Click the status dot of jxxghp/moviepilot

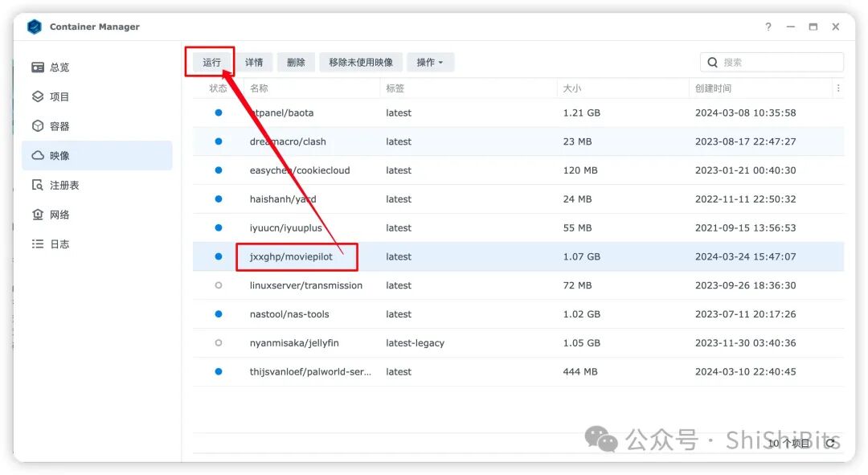tap(218, 256)
